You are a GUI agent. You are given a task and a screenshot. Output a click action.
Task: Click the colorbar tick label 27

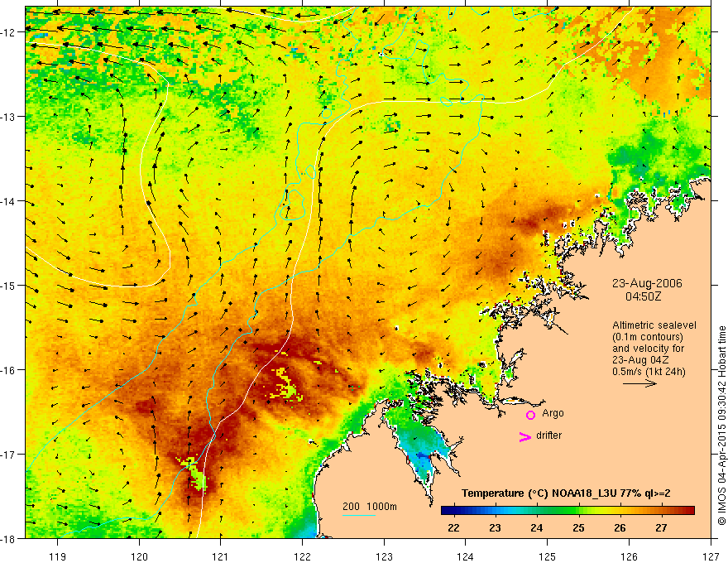[x=661, y=527]
